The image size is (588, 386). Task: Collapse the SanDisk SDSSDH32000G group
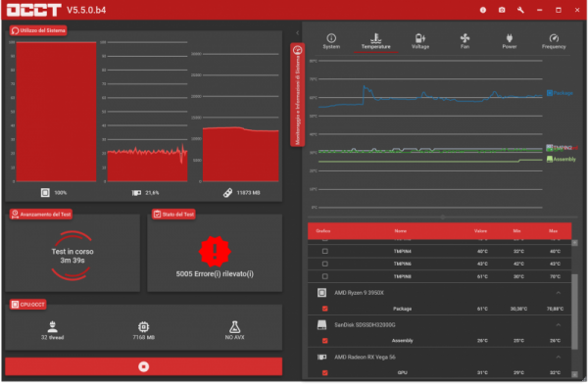(558, 325)
